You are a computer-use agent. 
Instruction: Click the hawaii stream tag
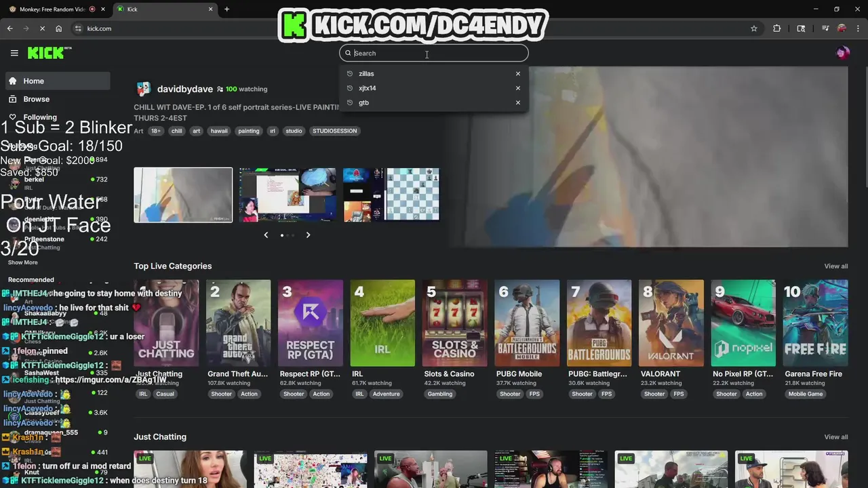[x=219, y=131]
